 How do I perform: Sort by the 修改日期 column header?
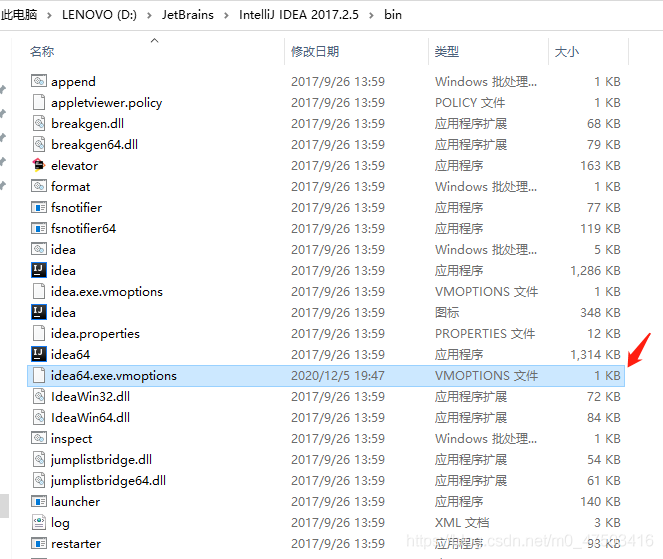(x=315, y=52)
